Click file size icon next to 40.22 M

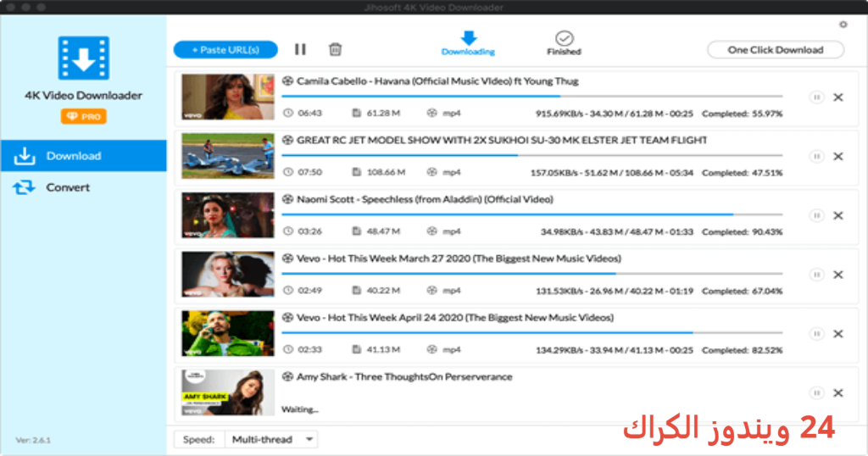pyautogui.click(x=357, y=291)
